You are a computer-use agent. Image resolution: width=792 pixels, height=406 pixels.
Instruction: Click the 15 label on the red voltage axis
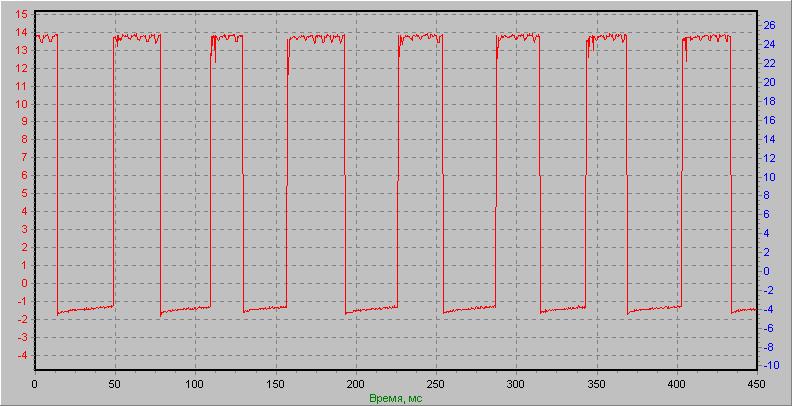click(x=22, y=15)
